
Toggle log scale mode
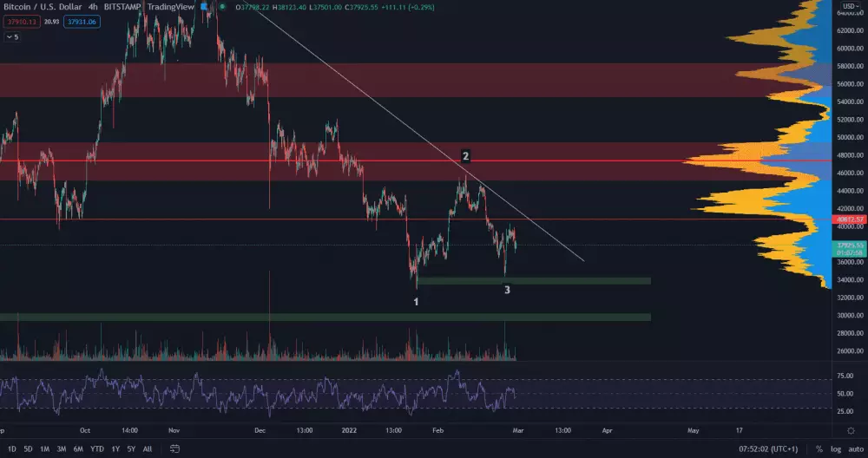tap(834, 449)
